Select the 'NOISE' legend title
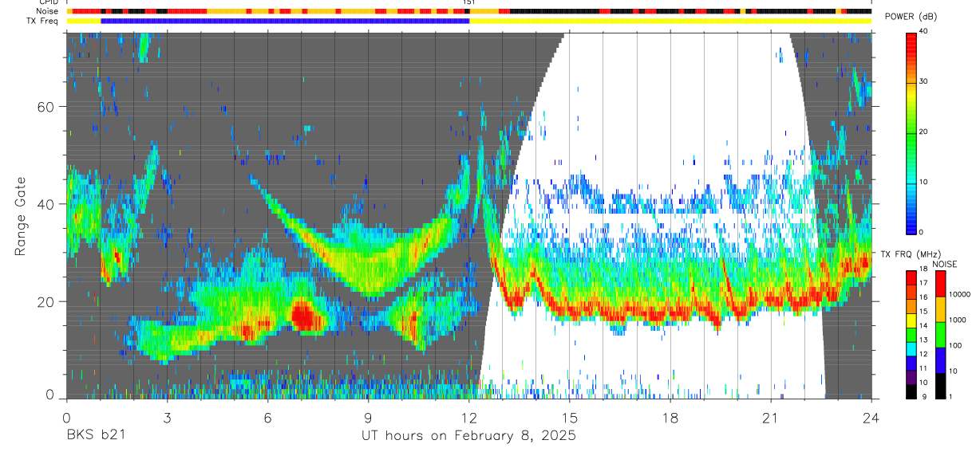 pyautogui.click(x=946, y=264)
